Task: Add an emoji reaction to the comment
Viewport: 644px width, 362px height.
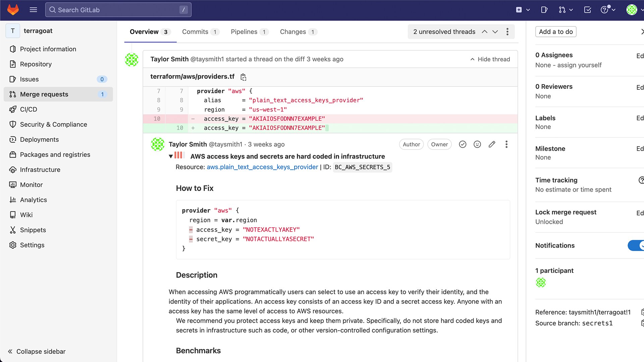Action: (x=477, y=144)
